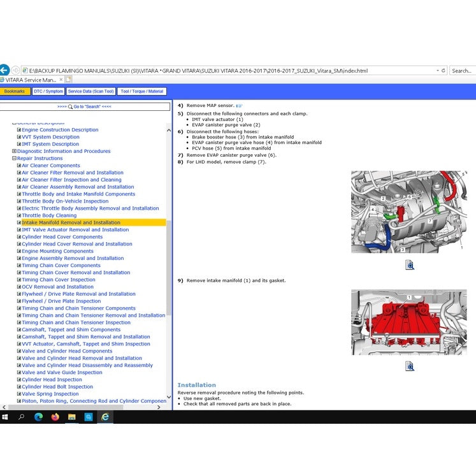
Task: Launch Firefox from the taskbar
Action: tap(55, 417)
